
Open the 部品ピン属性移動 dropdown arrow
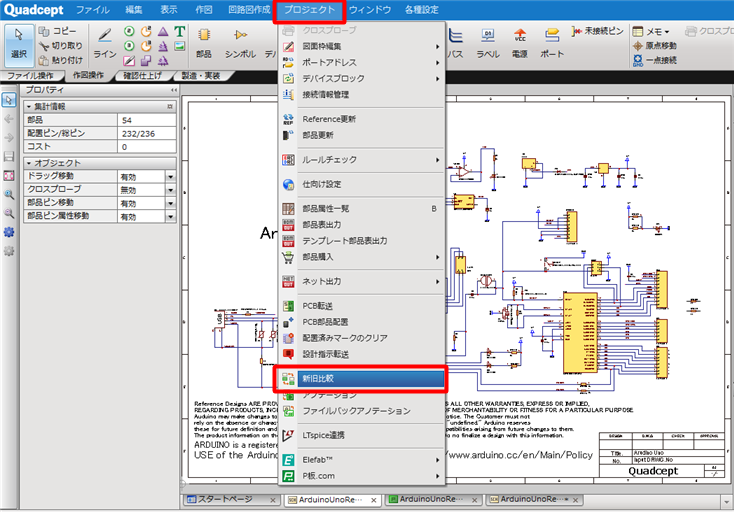tap(171, 216)
